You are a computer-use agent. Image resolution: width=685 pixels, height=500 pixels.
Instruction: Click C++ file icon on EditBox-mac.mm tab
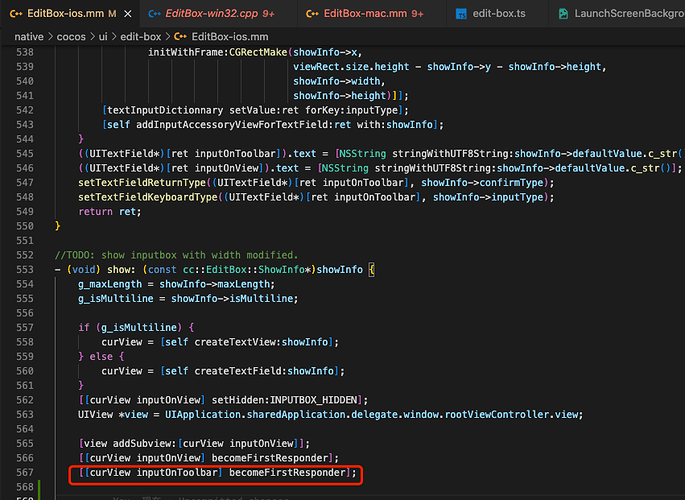[312, 14]
